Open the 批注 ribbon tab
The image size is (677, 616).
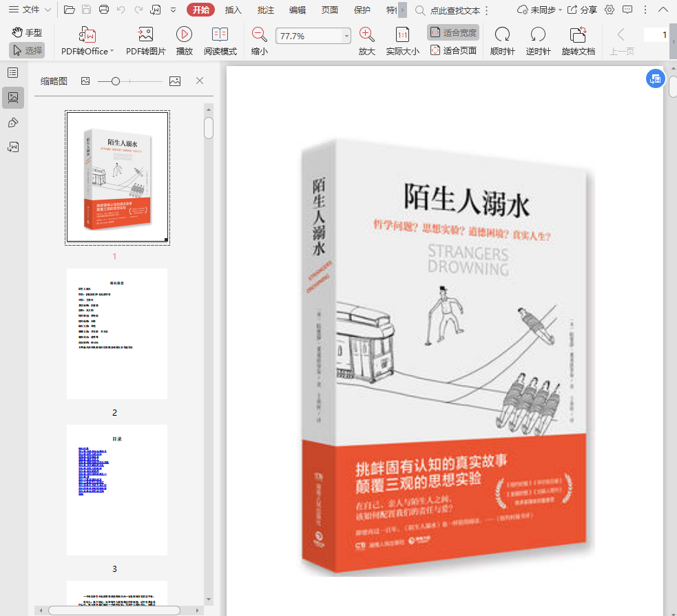coord(265,10)
